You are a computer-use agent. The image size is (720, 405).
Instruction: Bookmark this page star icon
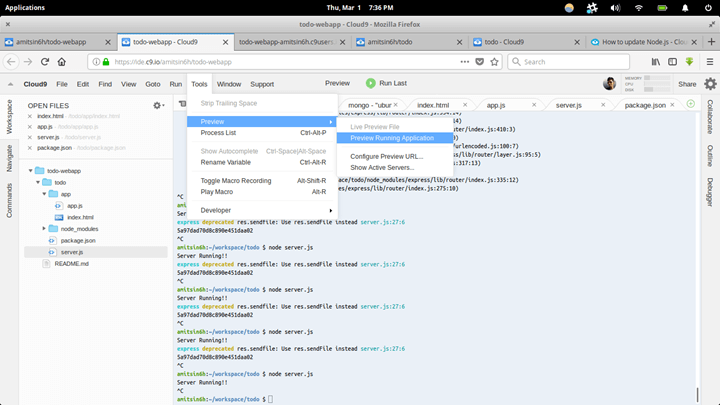click(494, 62)
